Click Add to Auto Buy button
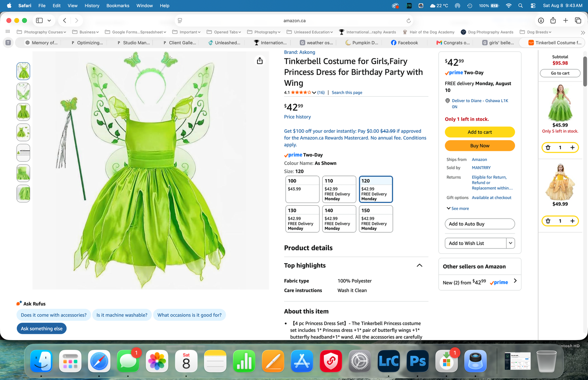 [480, 224]
